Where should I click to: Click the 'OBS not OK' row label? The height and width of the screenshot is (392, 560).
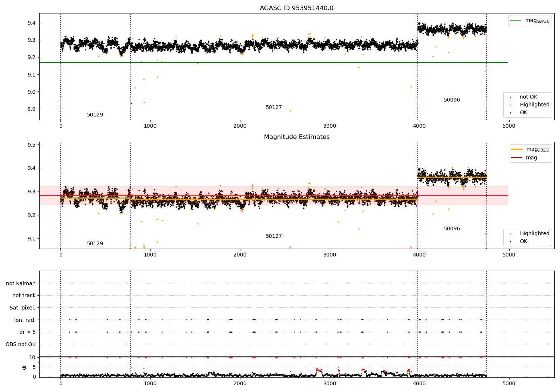point(21,344)
